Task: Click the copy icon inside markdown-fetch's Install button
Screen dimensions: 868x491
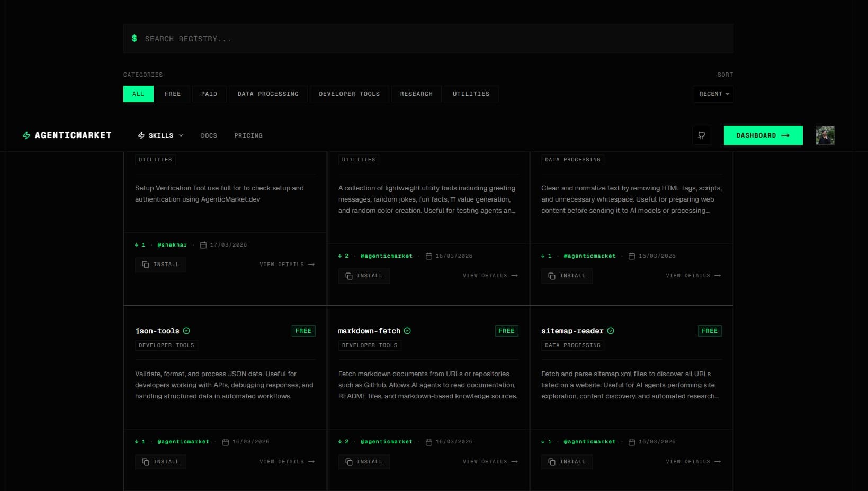Action: [348, 461]
